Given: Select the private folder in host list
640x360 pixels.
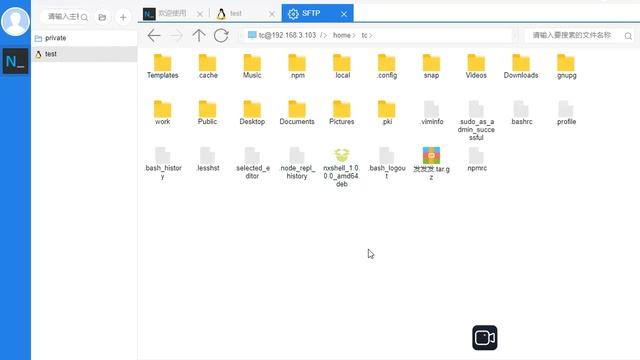Looking at the screenshot, I should click(84, 38).
